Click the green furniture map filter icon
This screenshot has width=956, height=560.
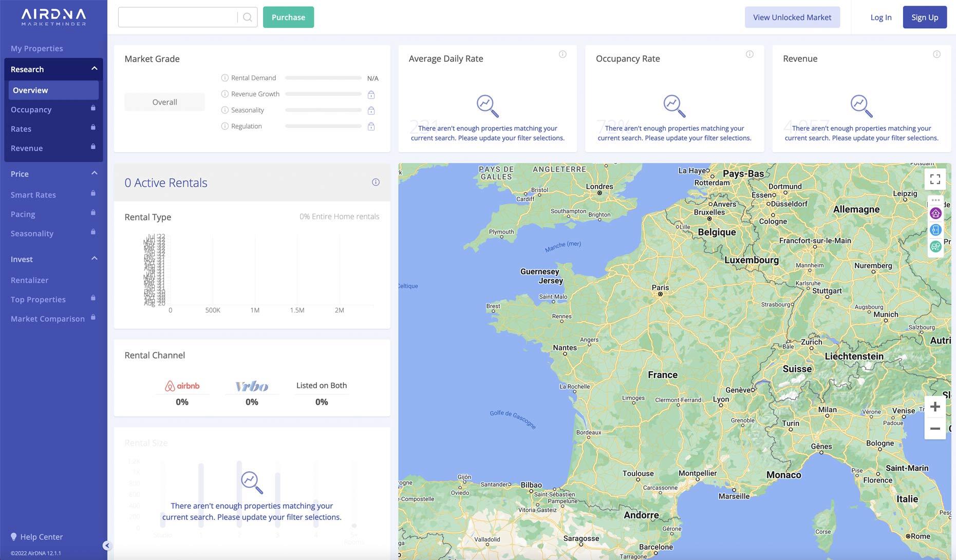[x=935, y=247]
